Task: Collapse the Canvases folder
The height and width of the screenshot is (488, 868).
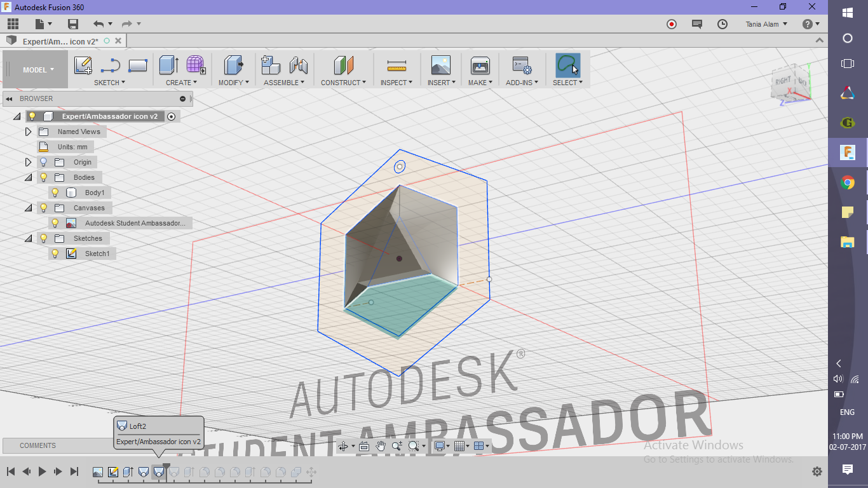Action: pos(28,208)
